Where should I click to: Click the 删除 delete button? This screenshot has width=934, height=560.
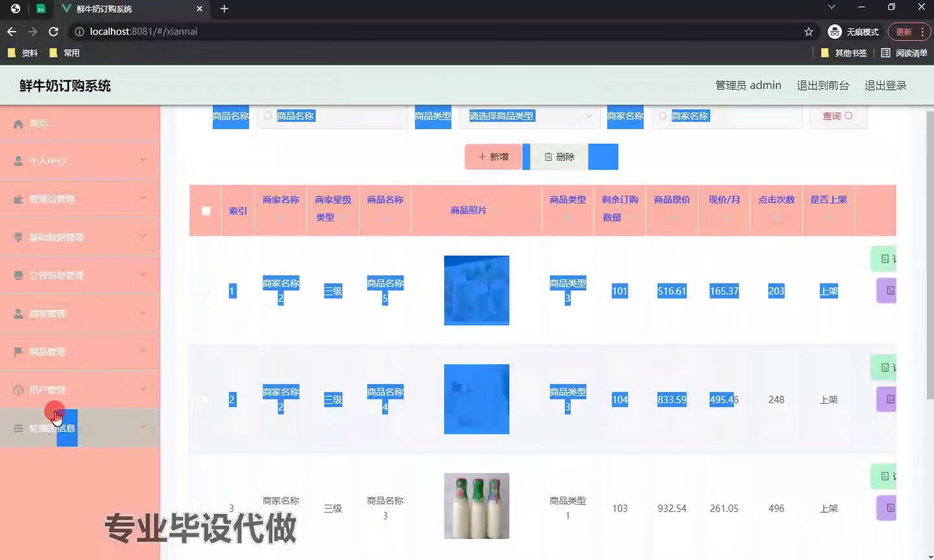click(559, 157)
